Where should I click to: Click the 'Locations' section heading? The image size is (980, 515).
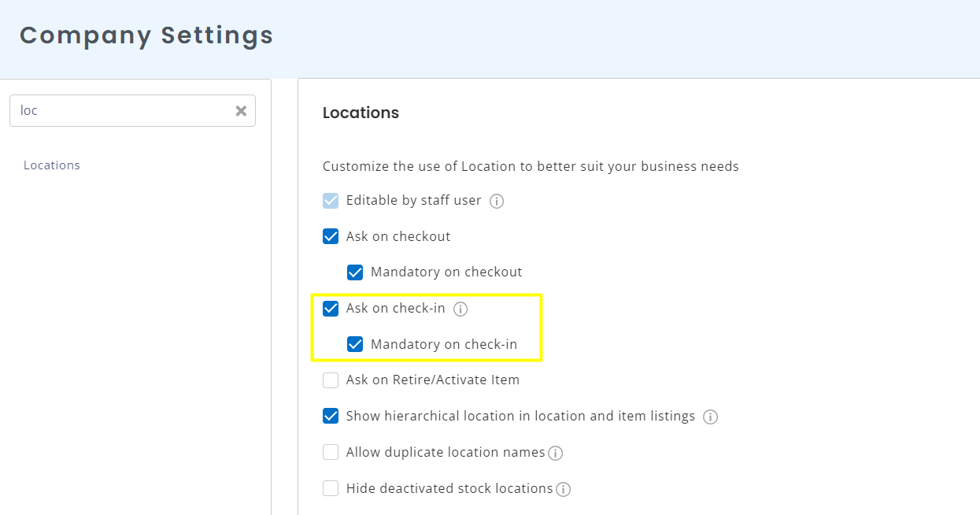[361, 113]
